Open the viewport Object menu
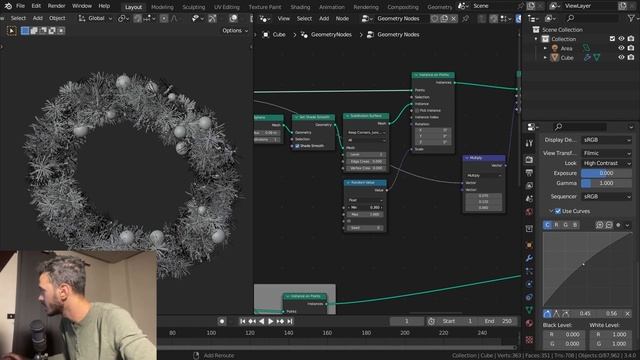Image resolution: width=640 pixels, height=360 pixels. 57,18
